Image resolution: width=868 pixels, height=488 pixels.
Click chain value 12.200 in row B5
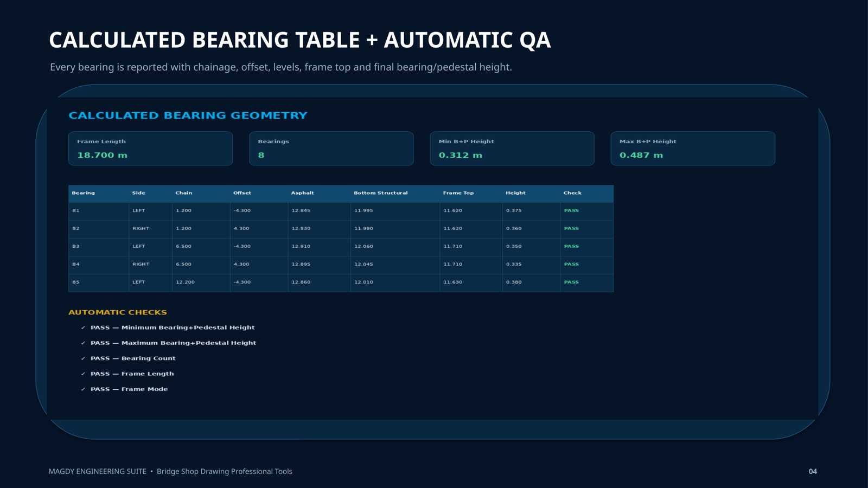[185, 282]
